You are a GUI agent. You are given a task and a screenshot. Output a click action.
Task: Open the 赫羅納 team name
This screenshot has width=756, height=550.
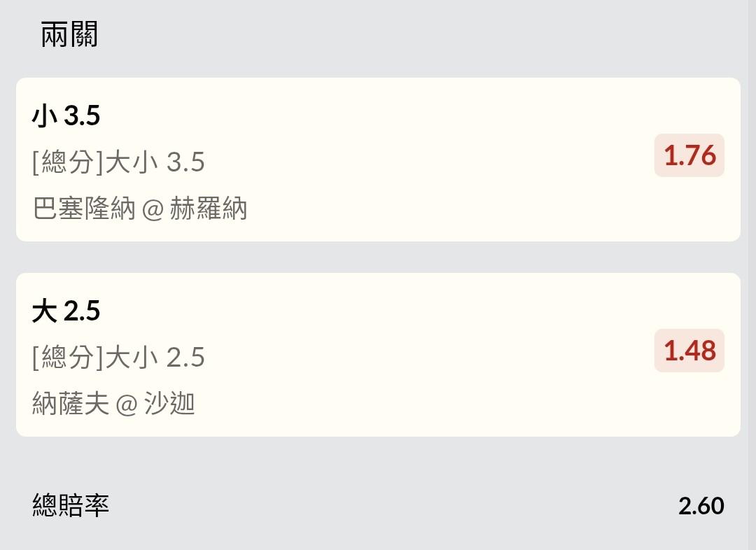(209, 209)
